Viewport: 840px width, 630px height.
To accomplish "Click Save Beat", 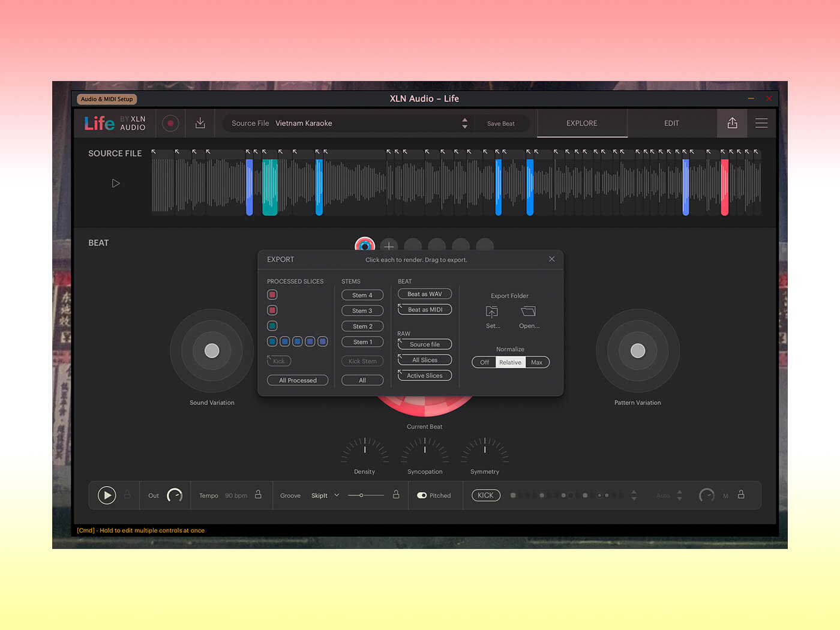I will [x=501, y=124].
